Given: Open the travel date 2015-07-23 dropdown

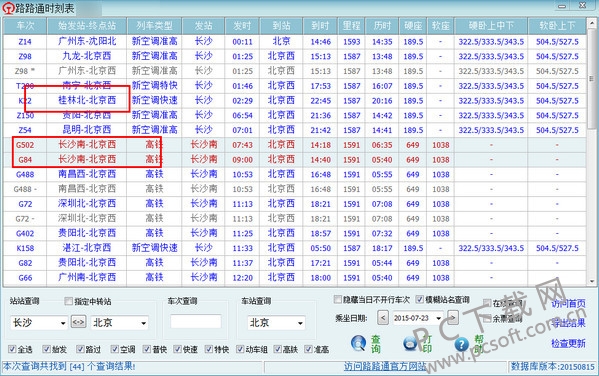Looking at the screenshot, I should (439, 318).
